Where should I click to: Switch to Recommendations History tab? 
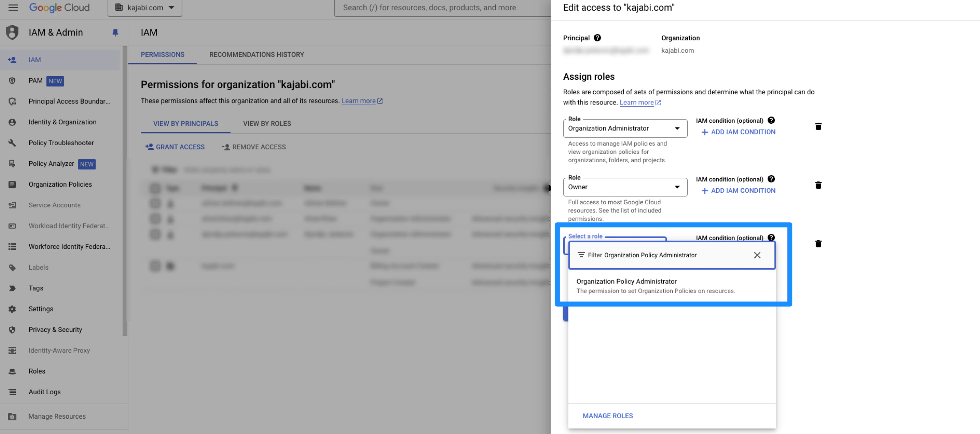pos(256,55)
